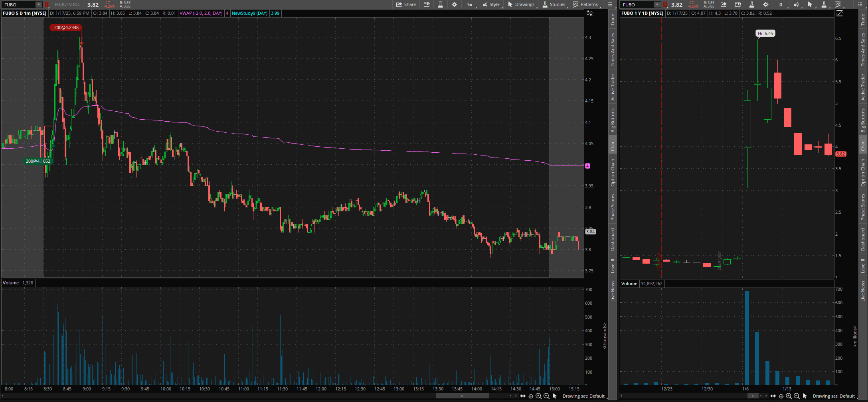Toggle collapse-scale icon at left chart corner
Viewport: 868px width, 402px height.
pyautogui.click(x=589, y=14)
